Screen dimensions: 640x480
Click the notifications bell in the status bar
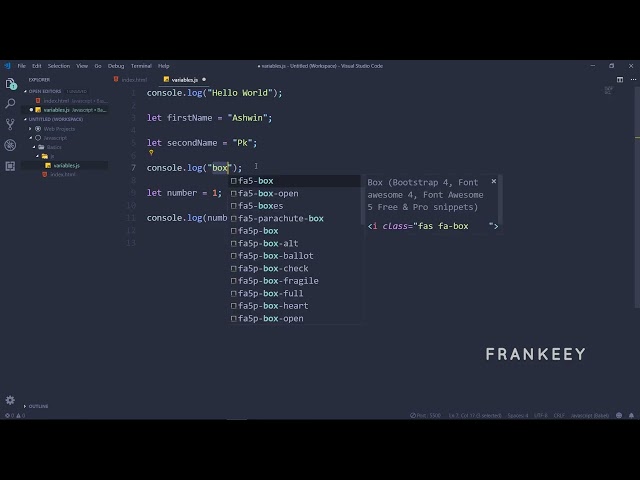[631, 416]
